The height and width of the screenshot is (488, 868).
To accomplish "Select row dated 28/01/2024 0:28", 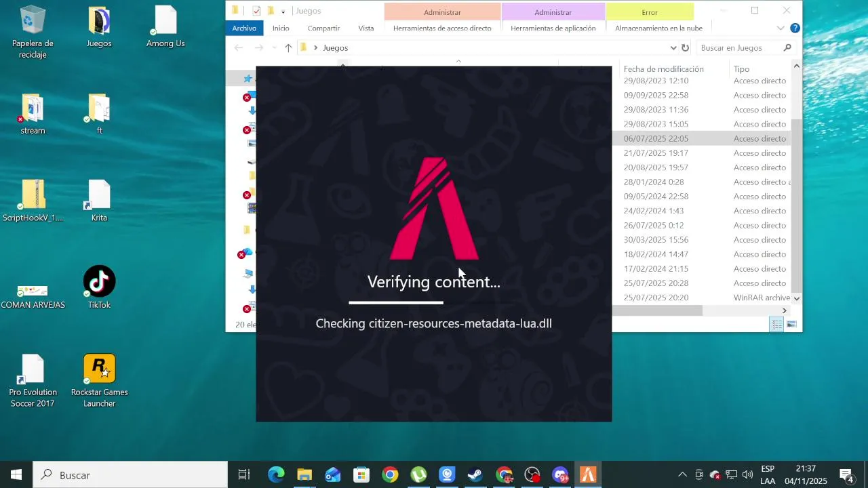I will [x=702, y=182].
